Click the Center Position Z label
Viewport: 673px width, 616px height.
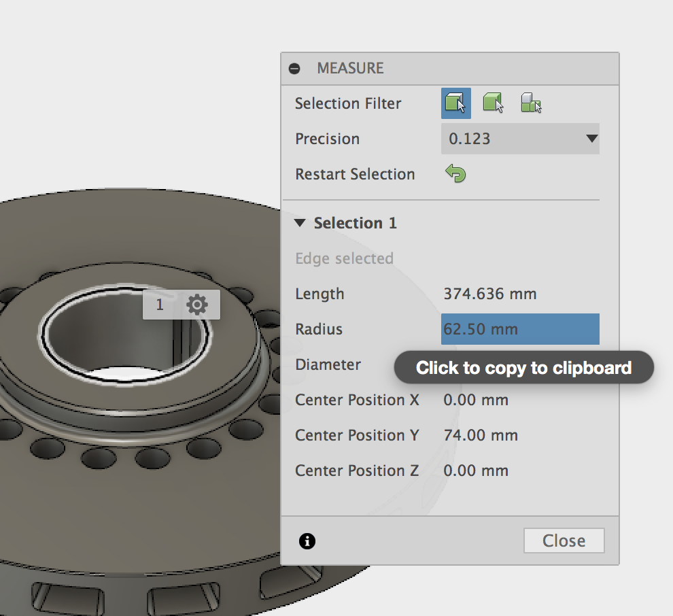click(357, 471)
